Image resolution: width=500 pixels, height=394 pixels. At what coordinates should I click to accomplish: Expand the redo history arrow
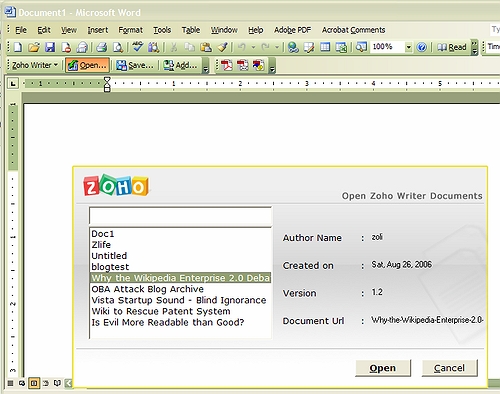tap(277, 47)
